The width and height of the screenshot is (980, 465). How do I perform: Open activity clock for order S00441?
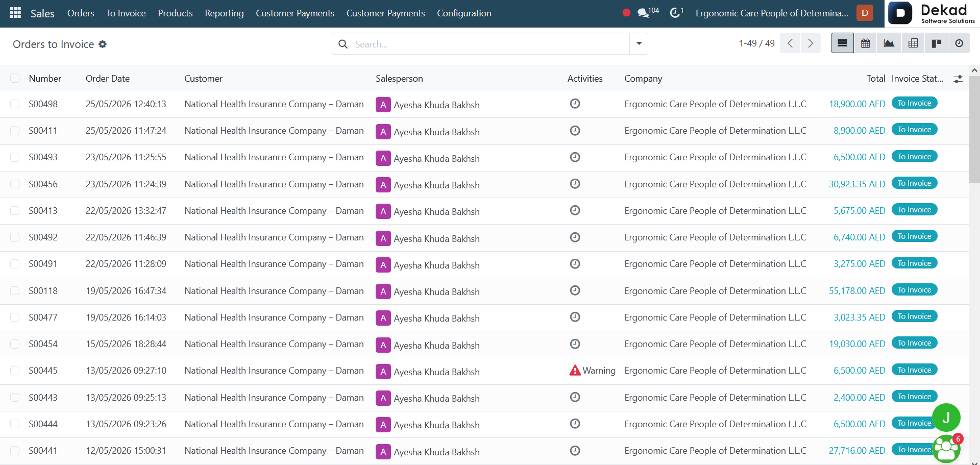575,451
